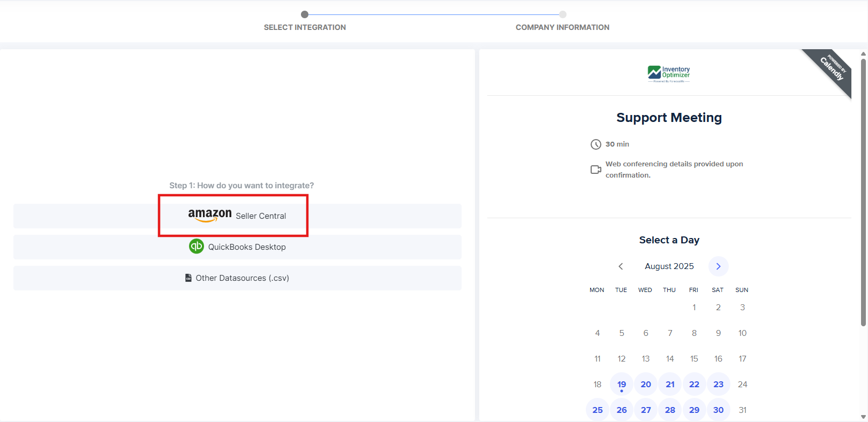This screenshot has height=422, width=868.
Task: Select August 27 on the calendar
Action: click(646, 410)
